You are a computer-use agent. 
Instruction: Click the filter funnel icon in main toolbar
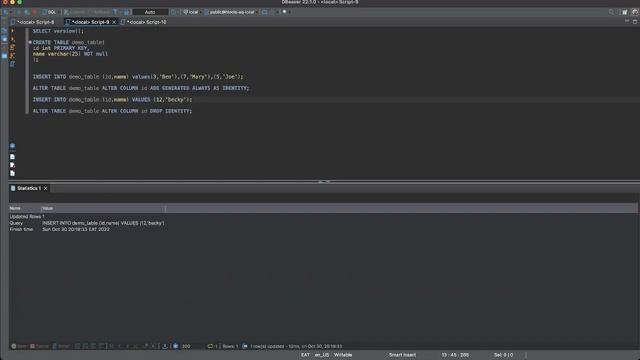[116, 12]
